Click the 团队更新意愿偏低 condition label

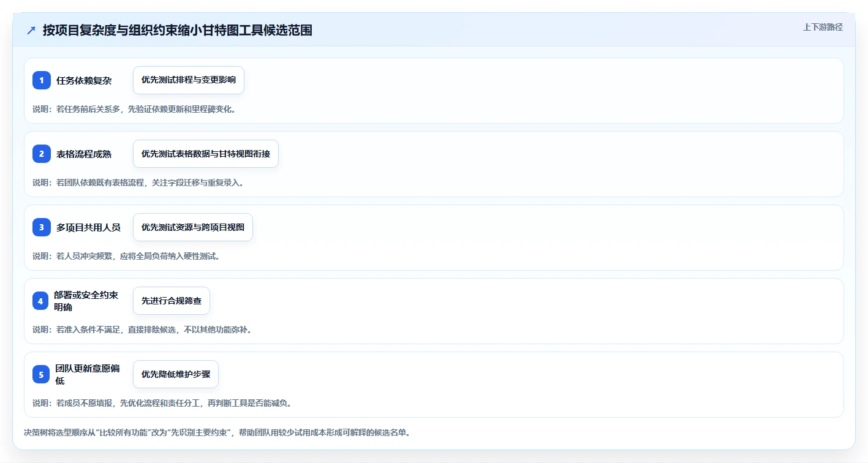(x=87, y=374)
